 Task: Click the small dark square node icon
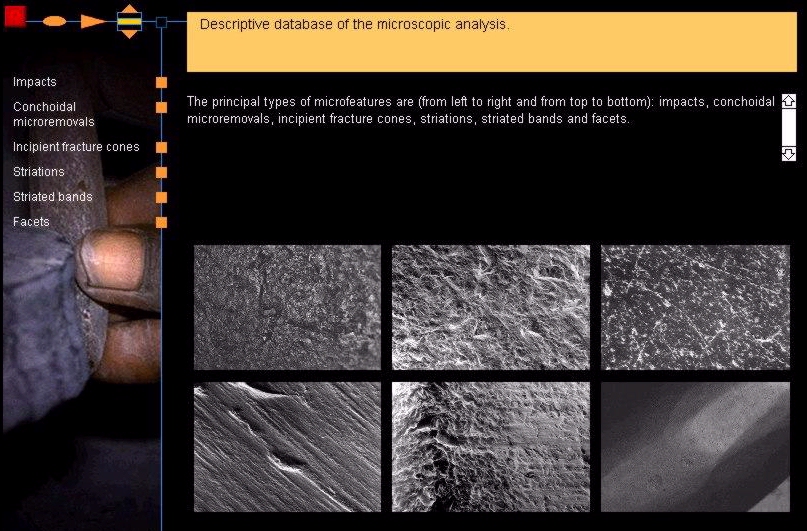[x=161, y=22]
